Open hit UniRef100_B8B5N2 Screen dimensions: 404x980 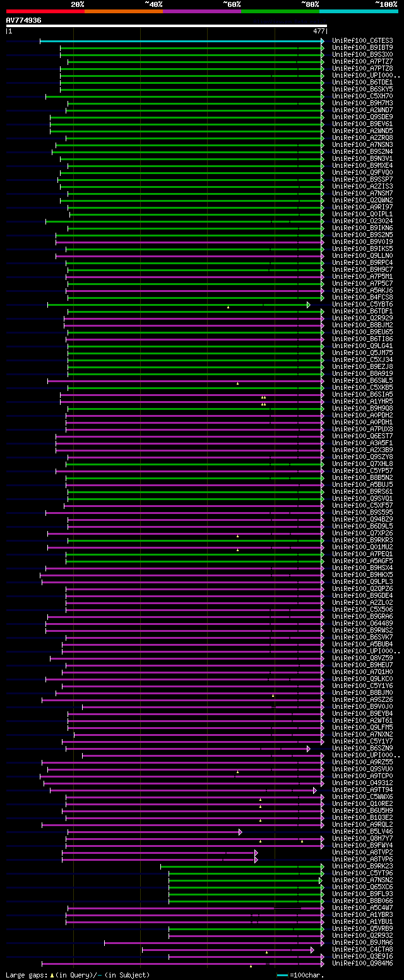click(362, 478)
